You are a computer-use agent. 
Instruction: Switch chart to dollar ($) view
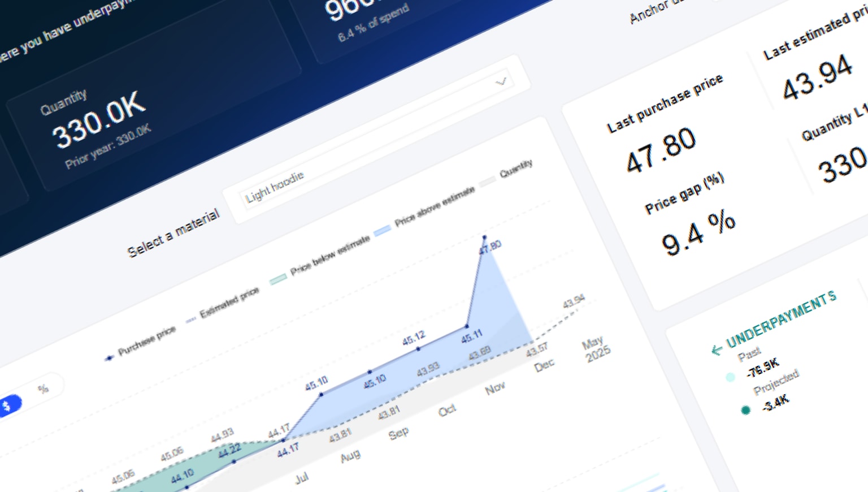pos(8,405)
